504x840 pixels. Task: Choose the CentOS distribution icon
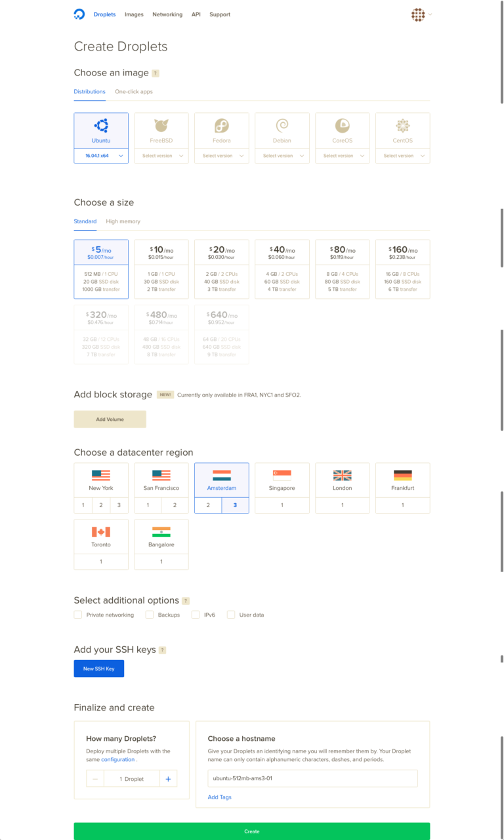coord(402,126)
